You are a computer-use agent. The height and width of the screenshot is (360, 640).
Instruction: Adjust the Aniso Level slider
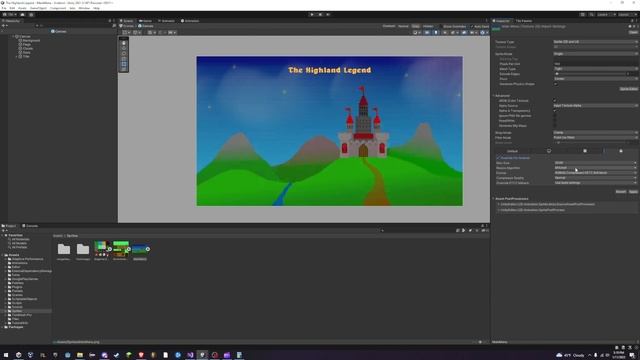click(x=591, y=142)
